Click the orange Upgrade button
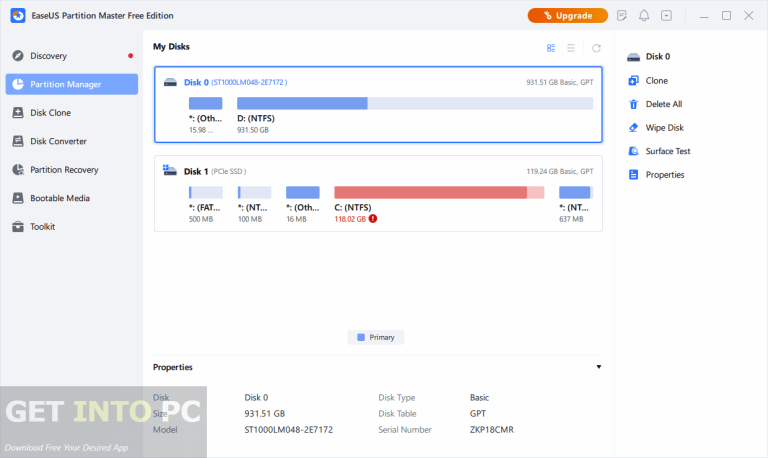 coord(567,16)
